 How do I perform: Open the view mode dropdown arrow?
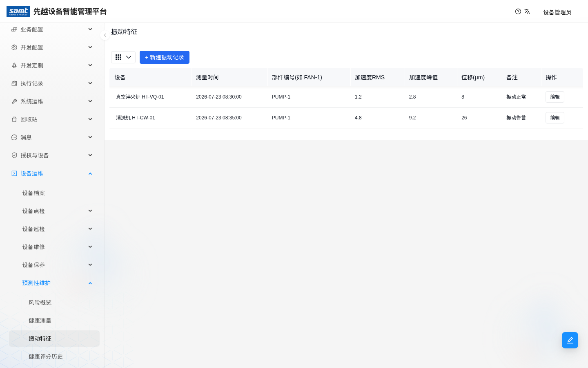pyautogui.click(x=129, y=57)
